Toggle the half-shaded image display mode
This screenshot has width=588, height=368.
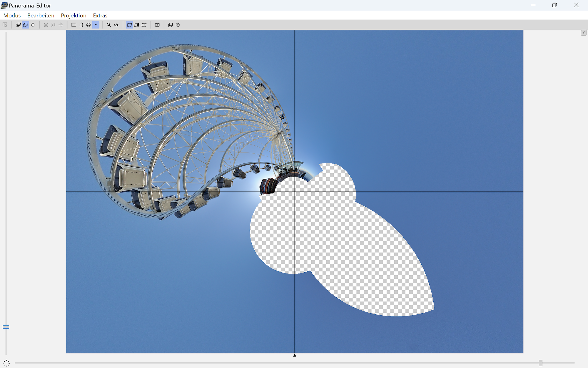click(137, 25)
